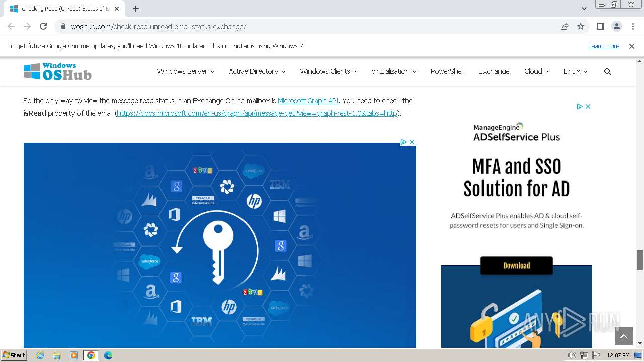The image size is (644, 362).
Task: Open File Explorer from taskbar
Action: [57, 355]
